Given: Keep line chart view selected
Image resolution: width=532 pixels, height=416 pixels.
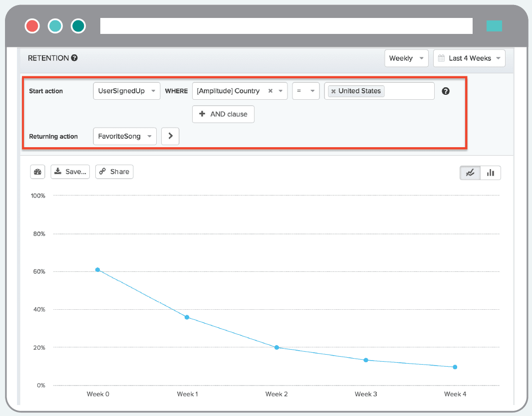Looking at the screenshot, I should coord(470,172).
